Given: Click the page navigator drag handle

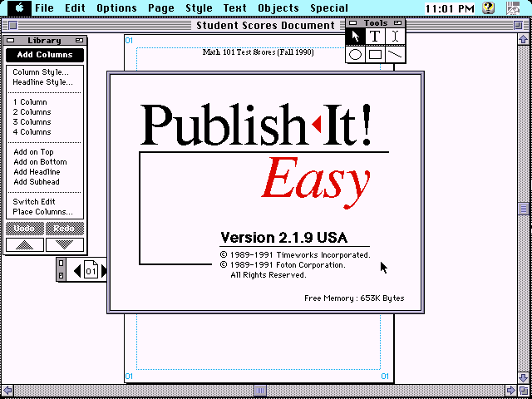Looking at the screenshot, I should click(x=61, y=269).
